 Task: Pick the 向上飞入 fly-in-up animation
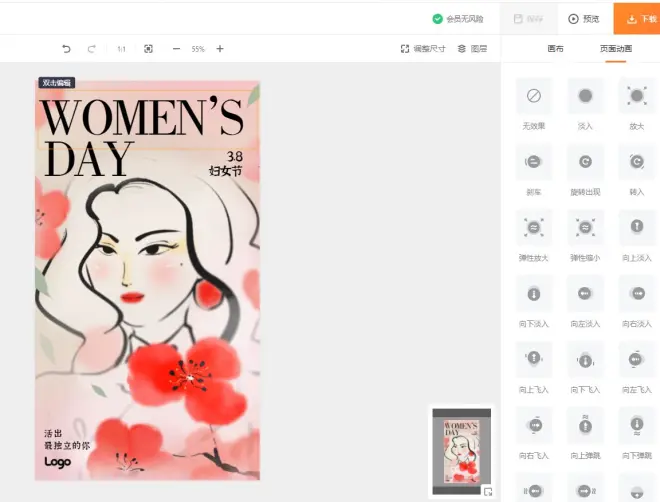click(534, 358)
